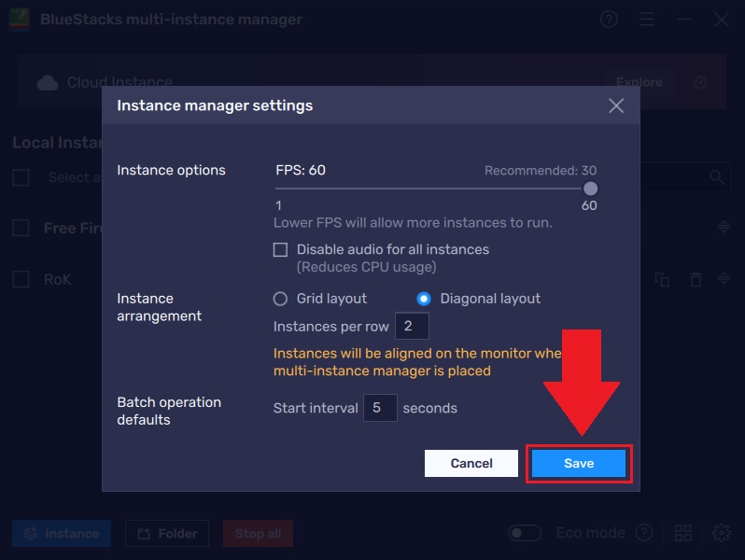Click the Instances per row field
Screen dimensions: 745x560
coord(412,326)
